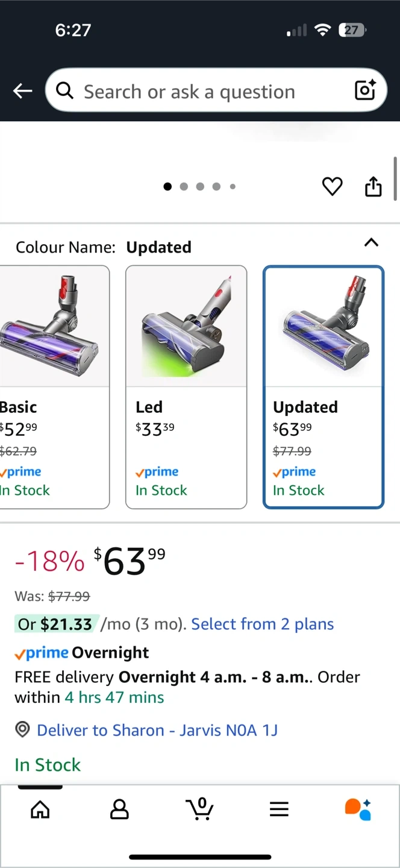Tap the prime Overnight label
This screenshot has height=868, width=400.
coord(82,653)
